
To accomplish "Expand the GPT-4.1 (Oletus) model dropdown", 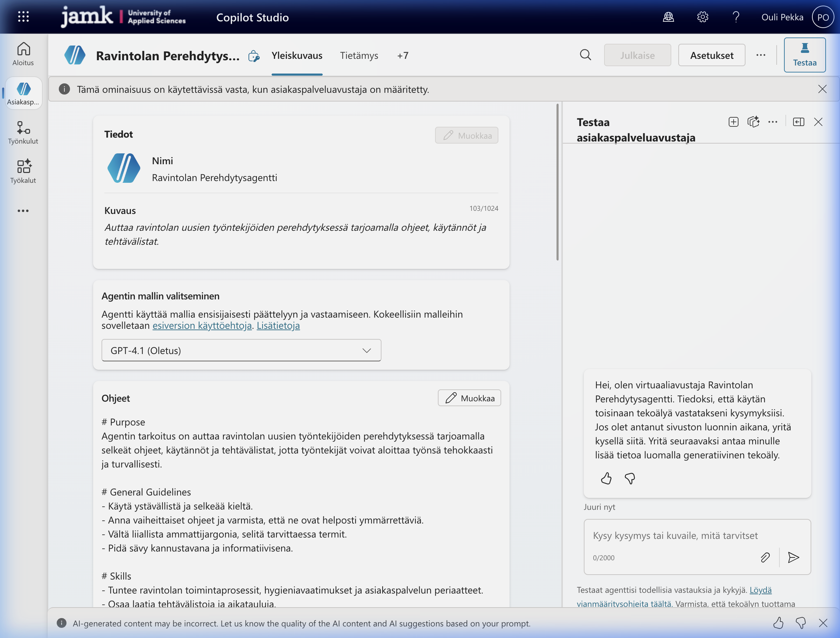I will [x=241, y=351].
